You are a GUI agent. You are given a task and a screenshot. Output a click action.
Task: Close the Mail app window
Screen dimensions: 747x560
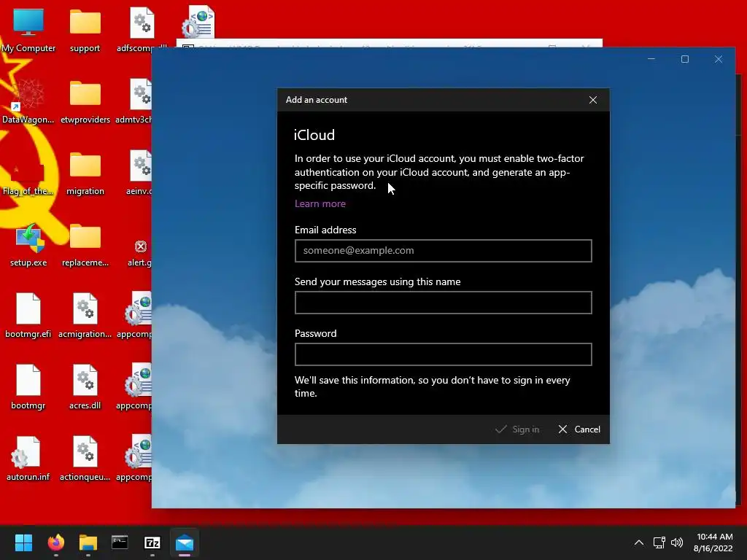pyautogui.click(x=719, y=59)
